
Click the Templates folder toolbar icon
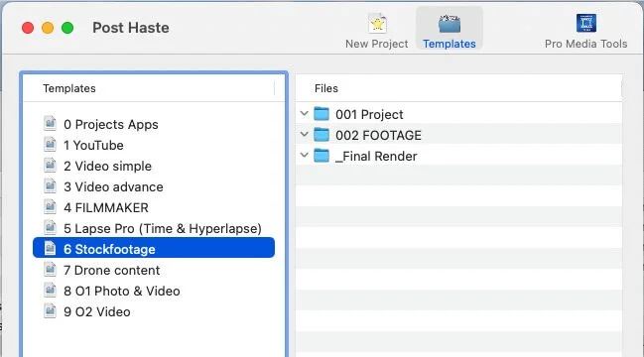(449, 24)
